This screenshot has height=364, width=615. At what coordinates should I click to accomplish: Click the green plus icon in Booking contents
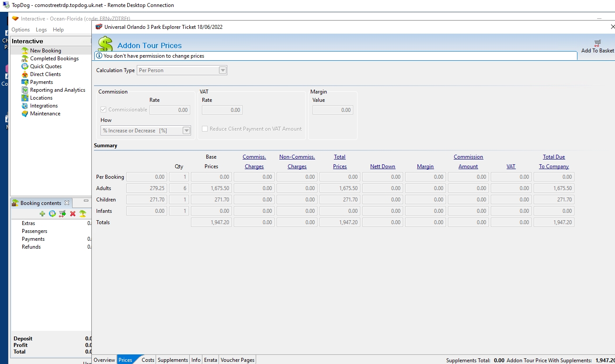pyautogui.click(x=42, y=214)
